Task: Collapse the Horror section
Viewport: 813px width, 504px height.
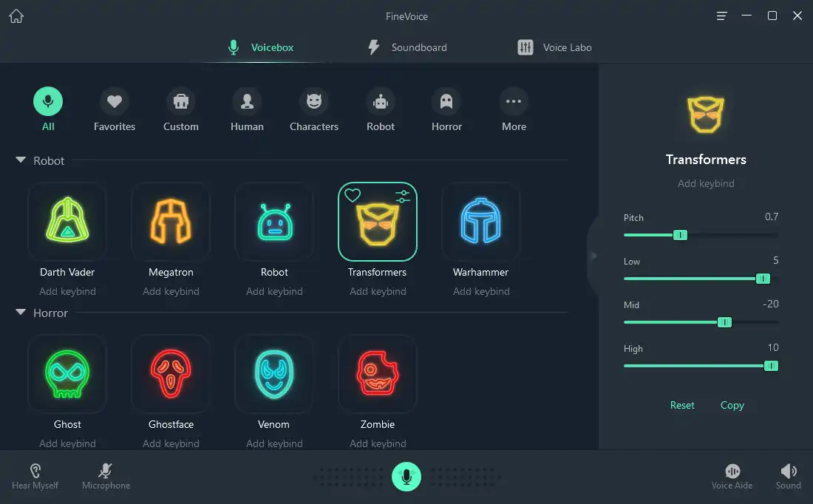Action: 21,312
